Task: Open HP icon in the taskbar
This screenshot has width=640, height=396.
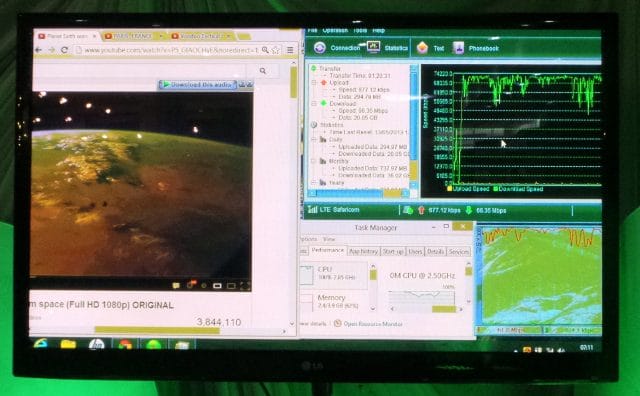Action: click(96, 345)
